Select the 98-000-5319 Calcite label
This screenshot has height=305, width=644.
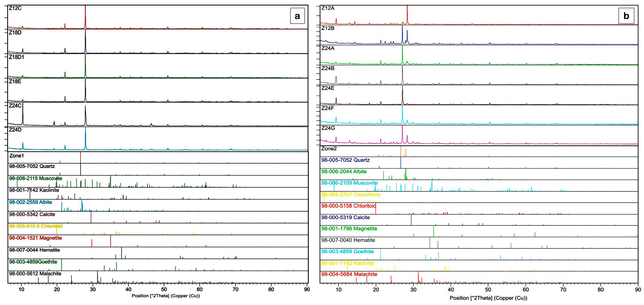point(346,217)
